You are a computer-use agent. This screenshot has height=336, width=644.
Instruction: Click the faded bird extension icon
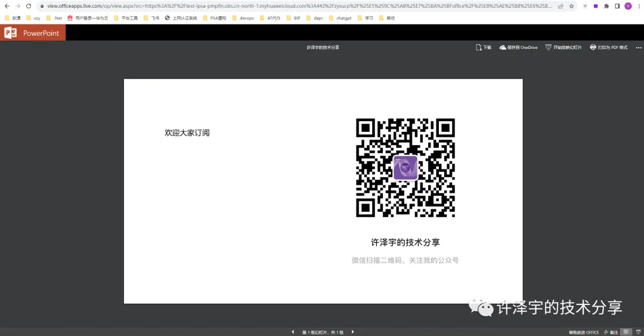[585, 6]
